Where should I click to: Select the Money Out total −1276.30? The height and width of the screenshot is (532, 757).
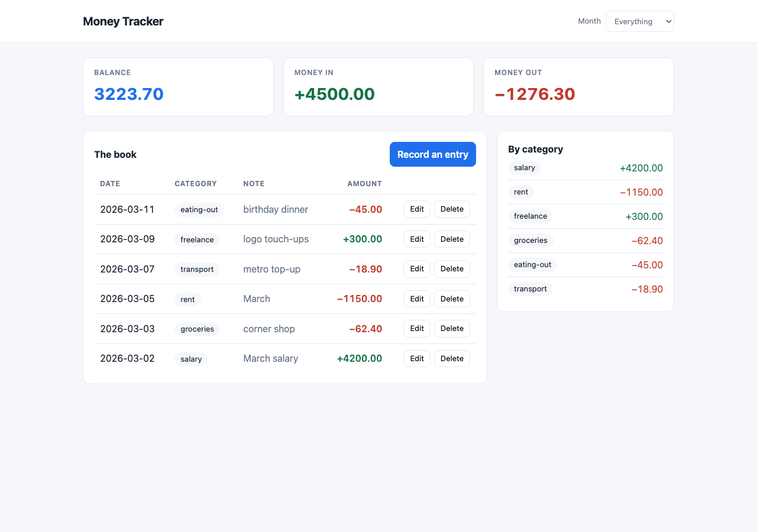point(535,94)
